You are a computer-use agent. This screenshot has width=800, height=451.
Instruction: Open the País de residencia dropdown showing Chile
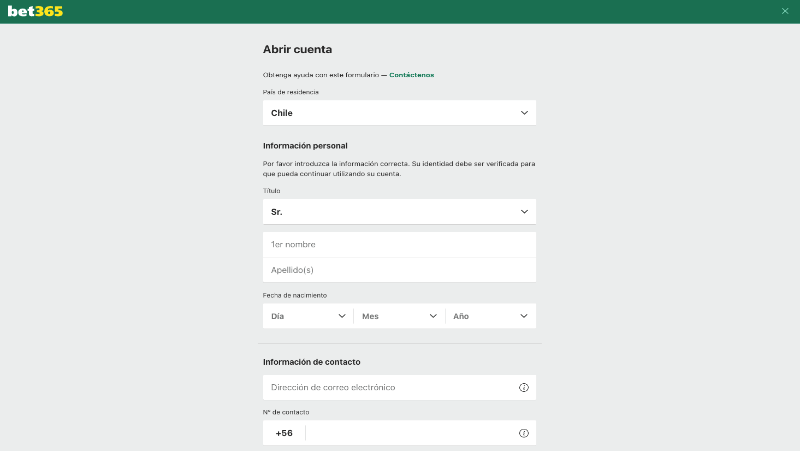tap(399, 113)
